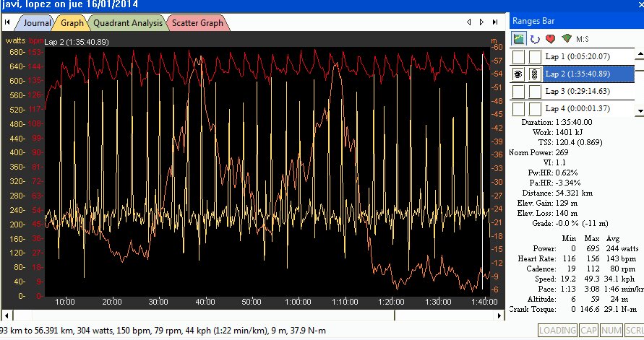Check the second checkbox for Lap 3
Screen dimensions: 644x340
coord(534,92)
